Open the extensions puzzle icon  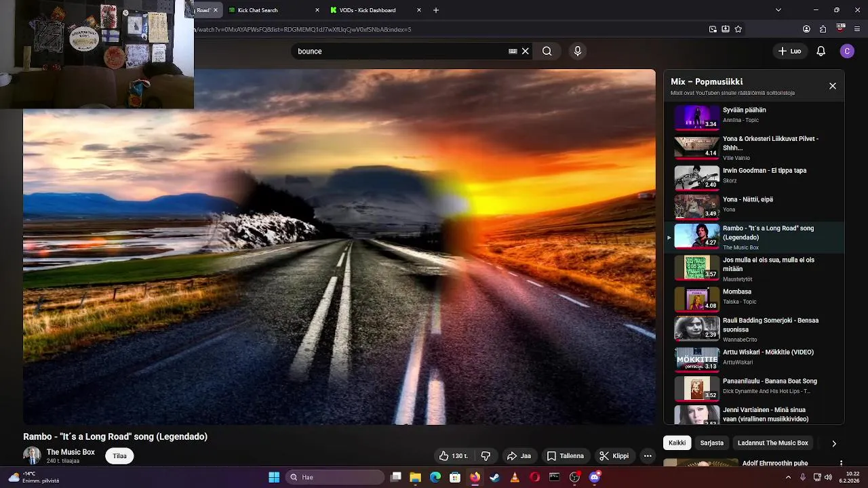click(x=823, y=29)
